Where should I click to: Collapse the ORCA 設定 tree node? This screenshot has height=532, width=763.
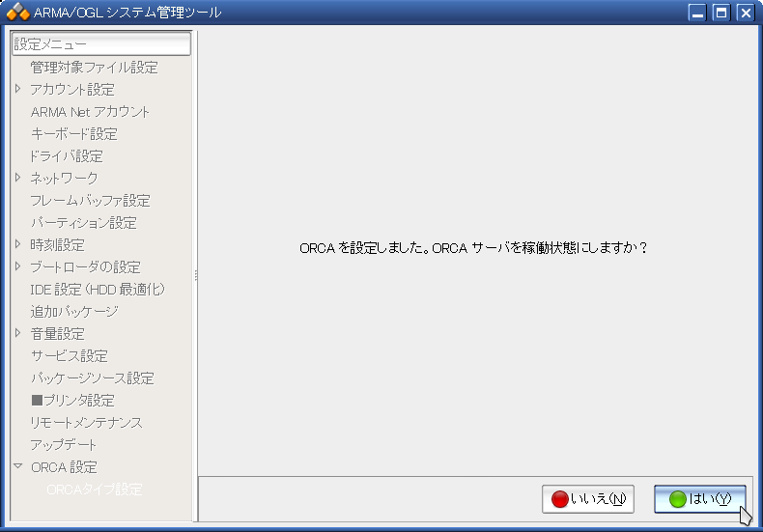17,466
